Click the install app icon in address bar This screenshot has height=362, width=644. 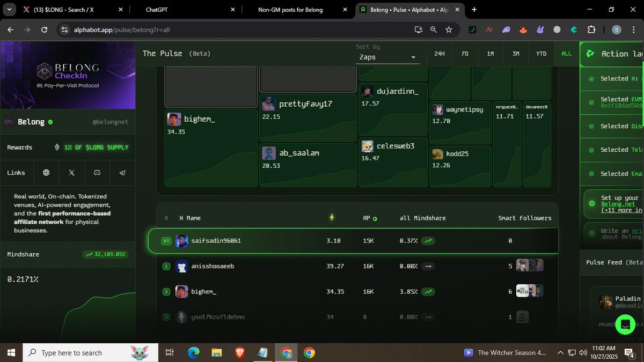coord(419,30)
